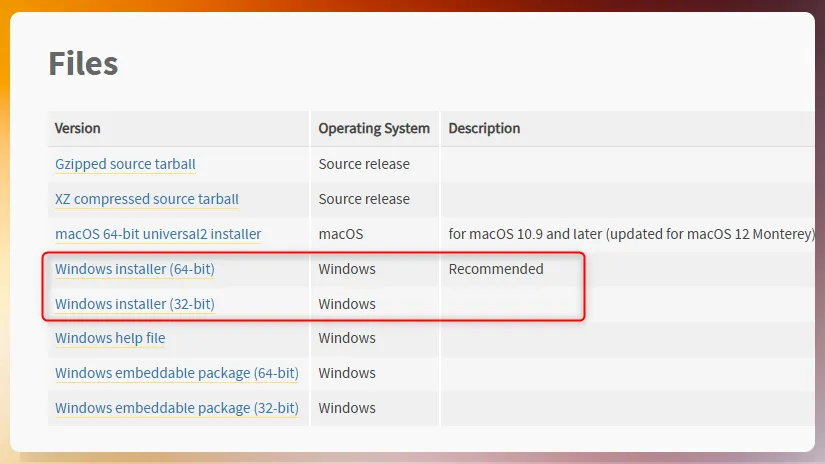Click Source release in the Gzipped tarball row
This screenshot has width=825, height=464.
(x=364, y=164)
